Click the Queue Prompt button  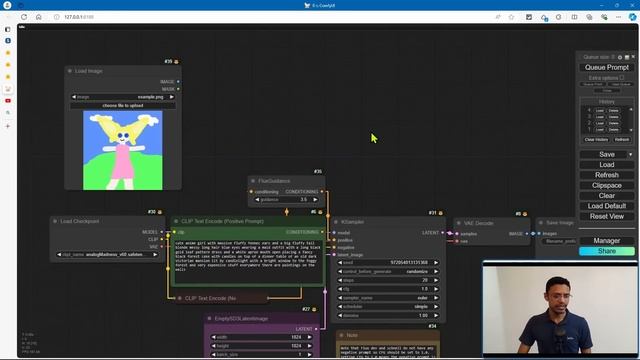click(607, 67)
